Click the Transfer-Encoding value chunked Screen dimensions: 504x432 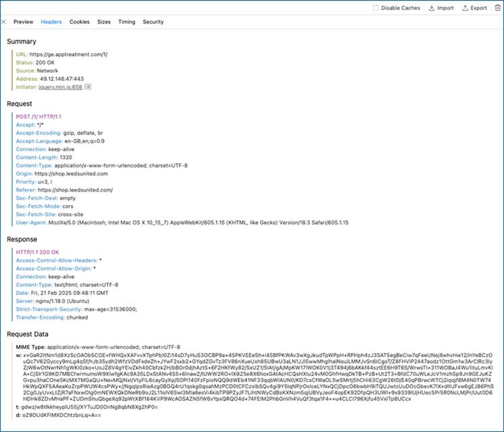77,317
